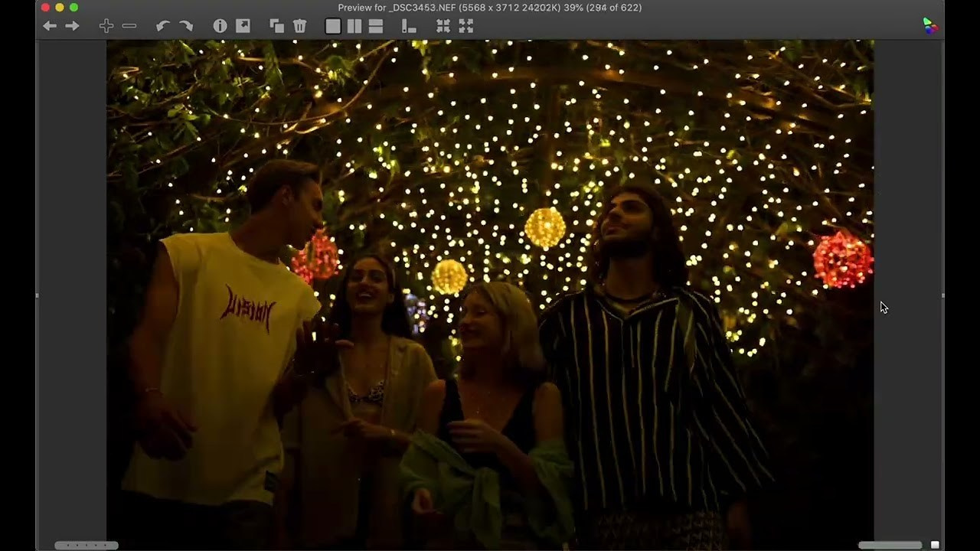980x551 pixels.
Task: Copy photo using overlapping squares icon
Action: coord(276,26)
